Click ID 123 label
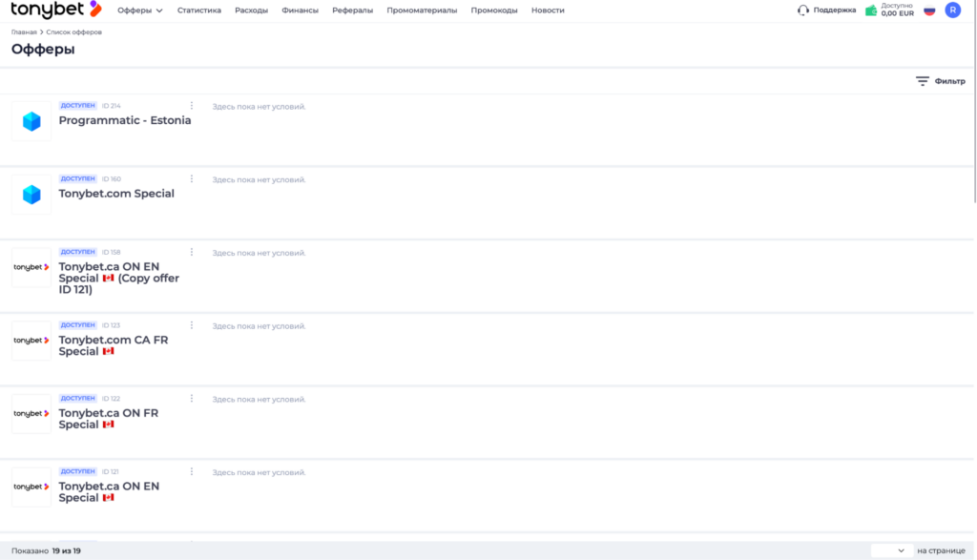This screenshot has height=560, width=977. [112, 325]
